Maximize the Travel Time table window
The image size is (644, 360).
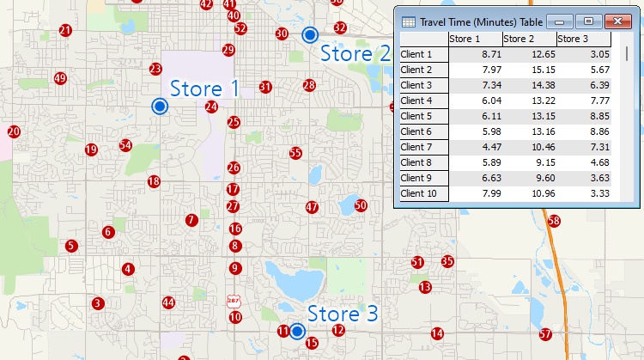pos(588,21)
